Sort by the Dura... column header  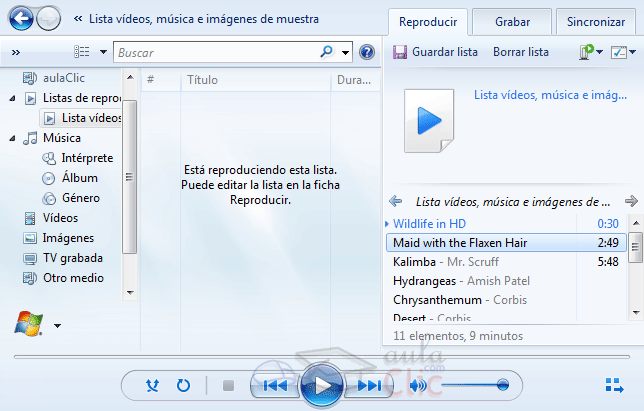tap(355, 80)
